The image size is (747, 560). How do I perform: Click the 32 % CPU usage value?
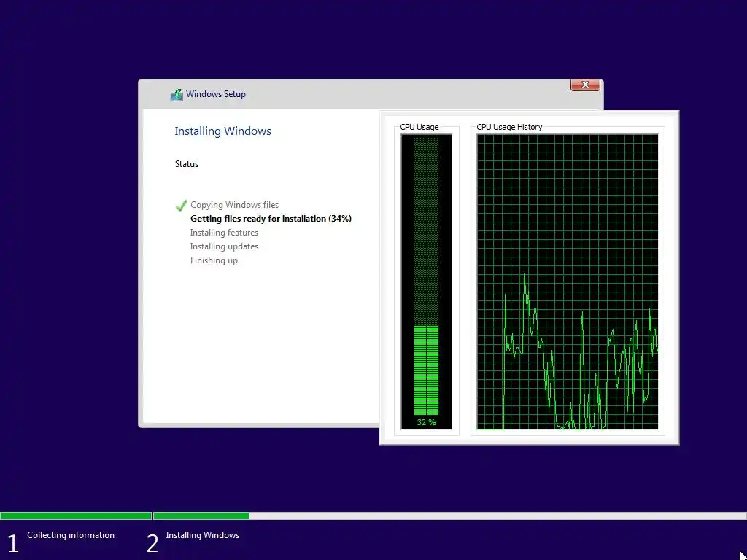(426, 422)
